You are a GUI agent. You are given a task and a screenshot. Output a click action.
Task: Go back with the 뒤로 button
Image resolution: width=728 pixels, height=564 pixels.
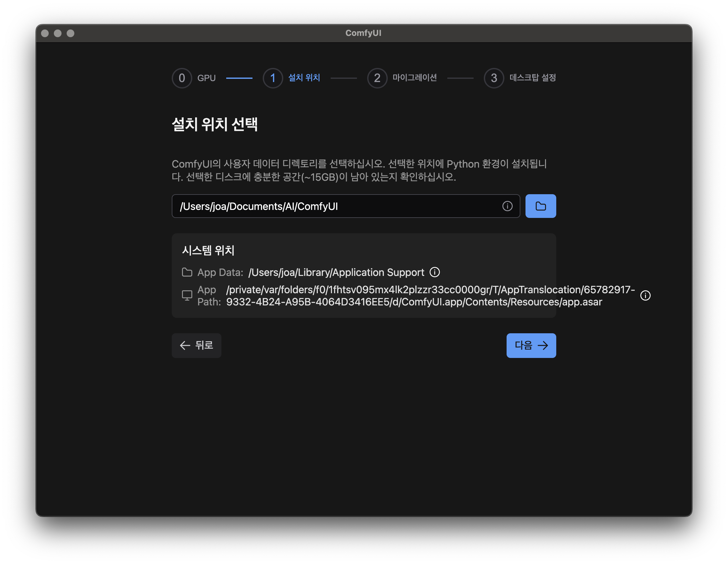tap(196, 345)
